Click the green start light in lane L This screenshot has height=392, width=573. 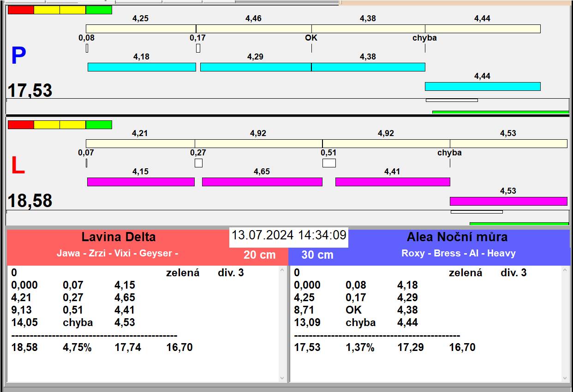(99, 125)
